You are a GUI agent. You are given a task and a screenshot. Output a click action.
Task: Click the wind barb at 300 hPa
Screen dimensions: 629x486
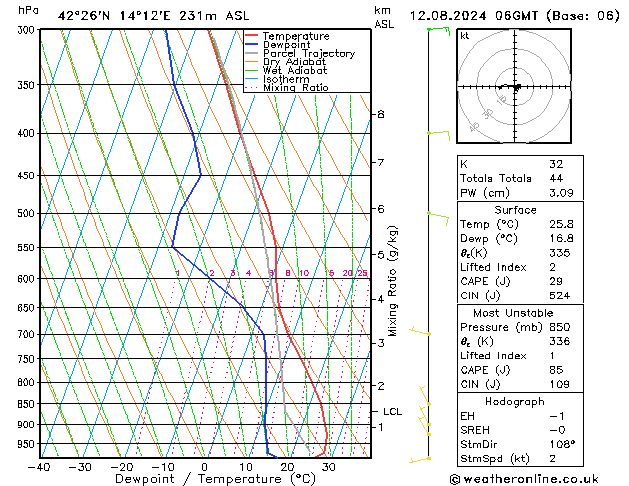coord(439,30)
